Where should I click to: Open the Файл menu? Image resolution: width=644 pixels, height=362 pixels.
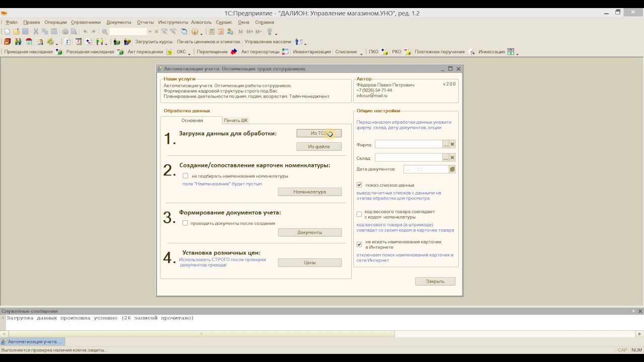(x=11, y=22)
